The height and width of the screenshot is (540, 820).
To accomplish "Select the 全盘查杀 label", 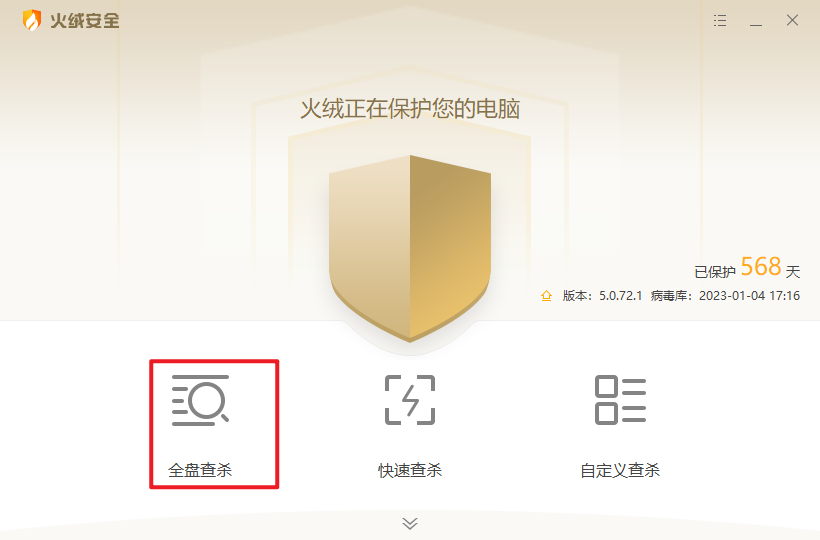I will [x=200, y=470].
